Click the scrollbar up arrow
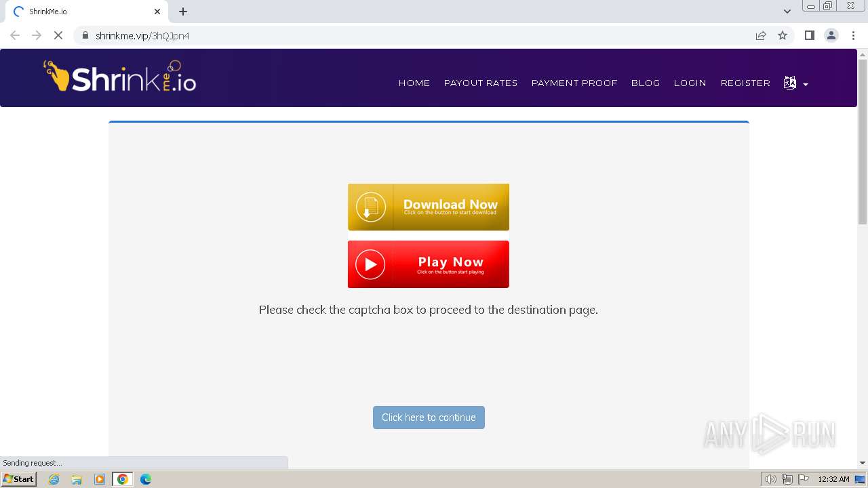 (x=863, y=54)
